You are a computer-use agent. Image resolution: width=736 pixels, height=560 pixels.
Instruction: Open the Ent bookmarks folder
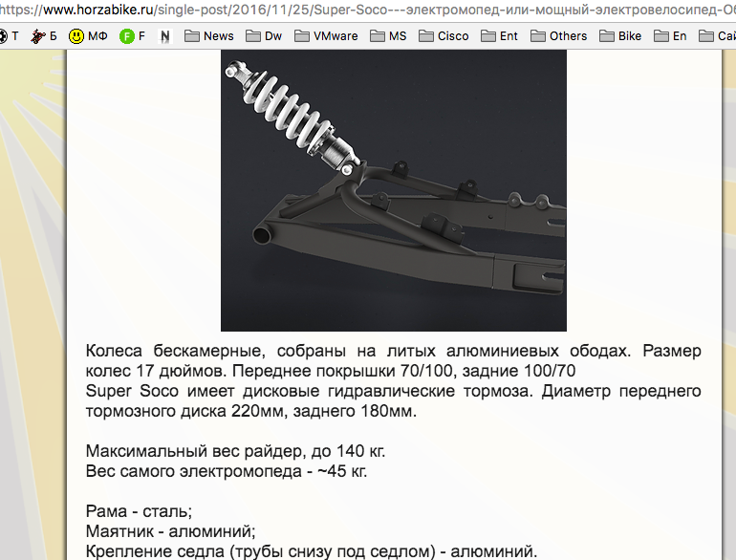click(499, 36)
